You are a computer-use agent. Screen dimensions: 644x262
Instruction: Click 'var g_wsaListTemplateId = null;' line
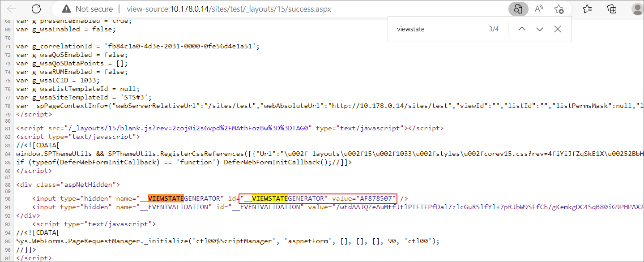click(78, 89)
